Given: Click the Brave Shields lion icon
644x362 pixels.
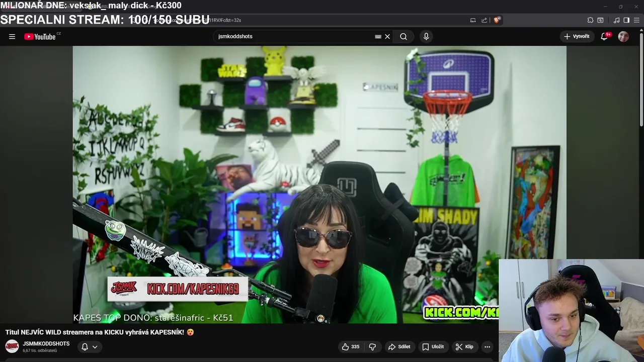Looking at the screenshot, I should point(497,20).
